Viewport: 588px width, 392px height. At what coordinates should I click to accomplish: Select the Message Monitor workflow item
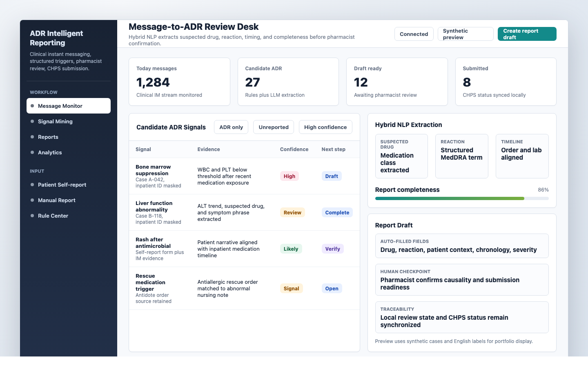point(68,106)
